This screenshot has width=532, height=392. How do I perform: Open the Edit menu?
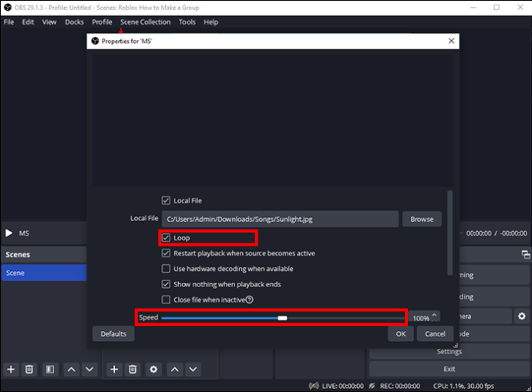(28, 22)
